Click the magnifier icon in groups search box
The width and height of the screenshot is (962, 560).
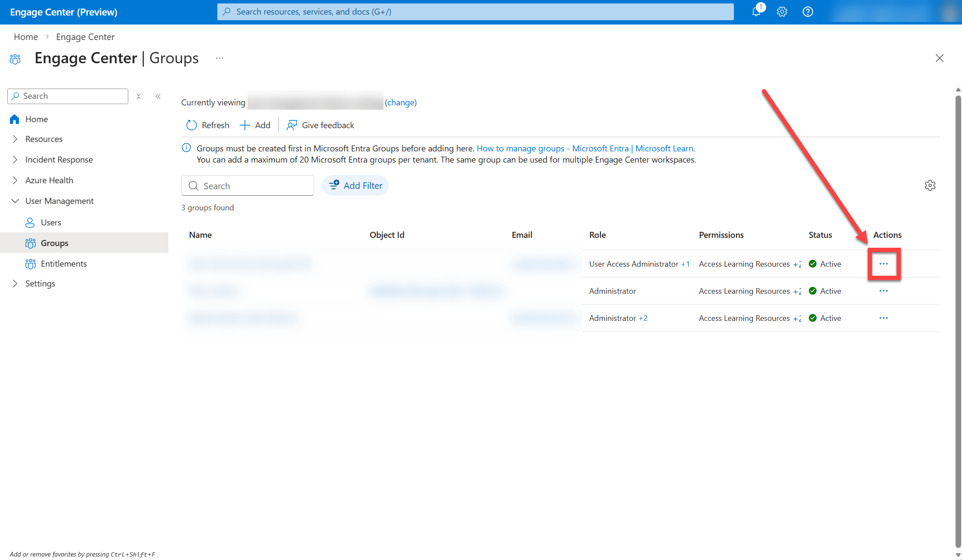coord(194,185)
